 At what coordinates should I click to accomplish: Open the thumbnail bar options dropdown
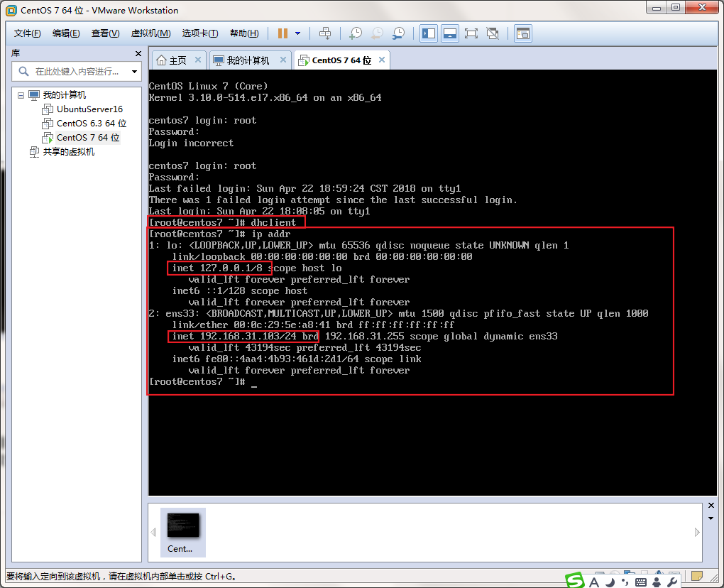[711, 518]
